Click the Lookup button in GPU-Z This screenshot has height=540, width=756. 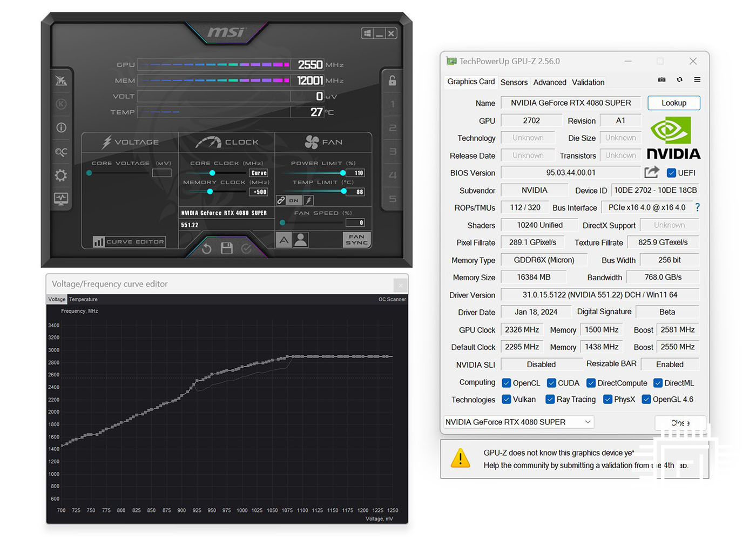pos(674,103)
